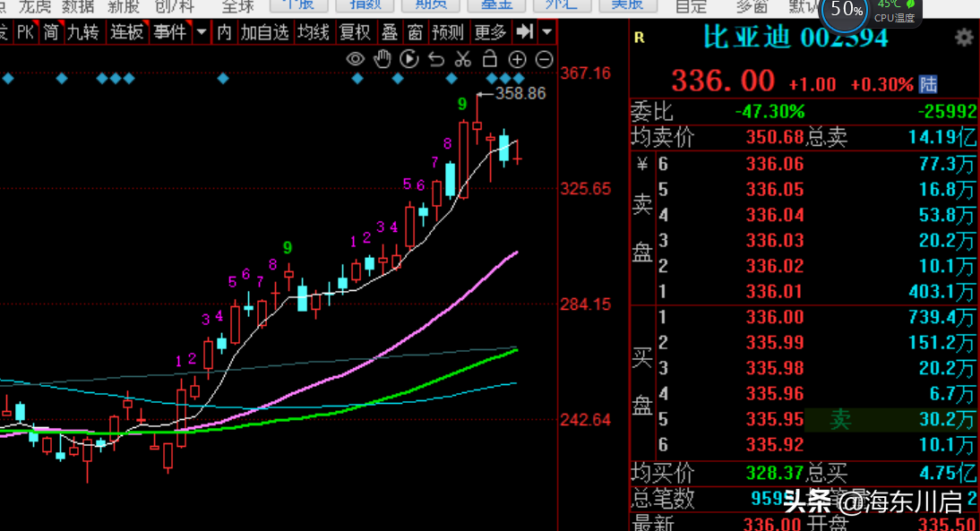Open the 数据 data menu
The width and height of the screenshot is (980, 531).
click(78, 5)
